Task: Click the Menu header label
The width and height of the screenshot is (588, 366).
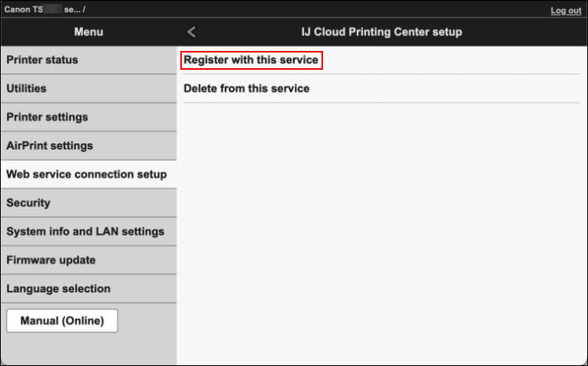Action: (89, 32)
